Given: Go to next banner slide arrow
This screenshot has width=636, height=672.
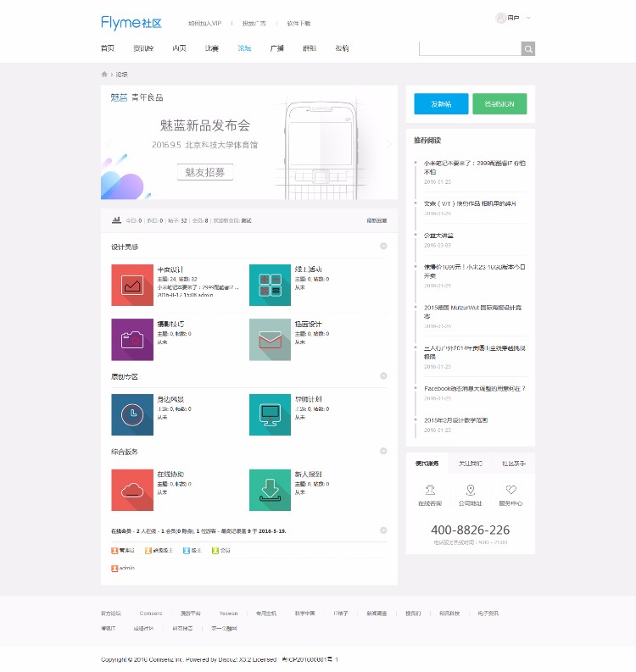Looking at the screenshot, I should click(x=389, y=143).
